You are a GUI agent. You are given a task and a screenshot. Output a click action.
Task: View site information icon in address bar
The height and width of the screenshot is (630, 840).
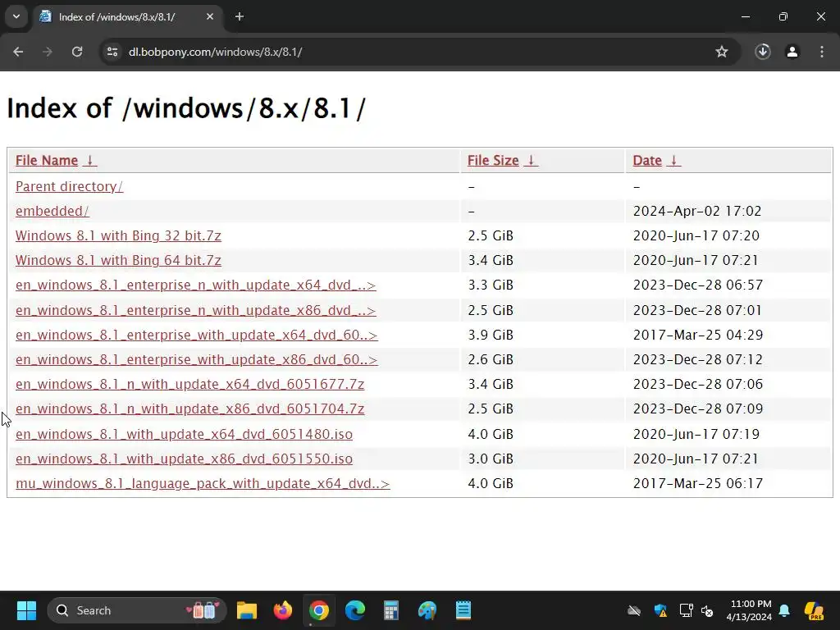[112, 52]
